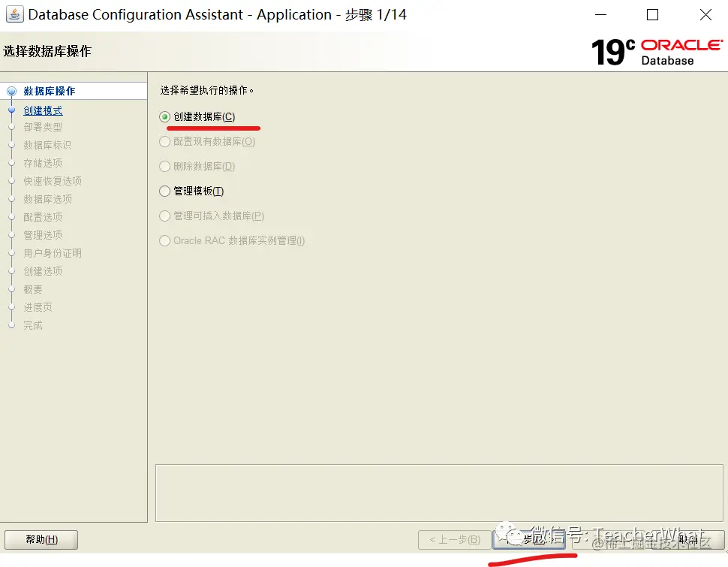Choose the 管理可插入数据库(P) radio option
Image resolution: width=728 pixels, height=567 pixels.
tap(164, 216)
